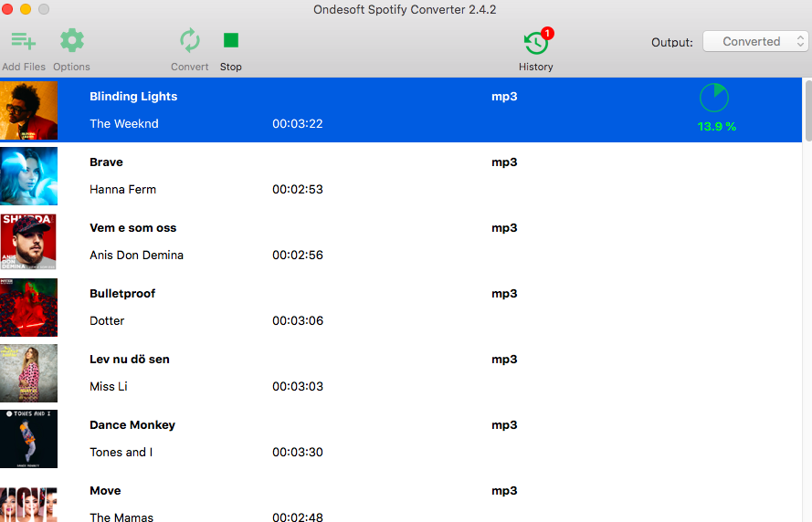Click the Bulletproof song title

(122, 293)
